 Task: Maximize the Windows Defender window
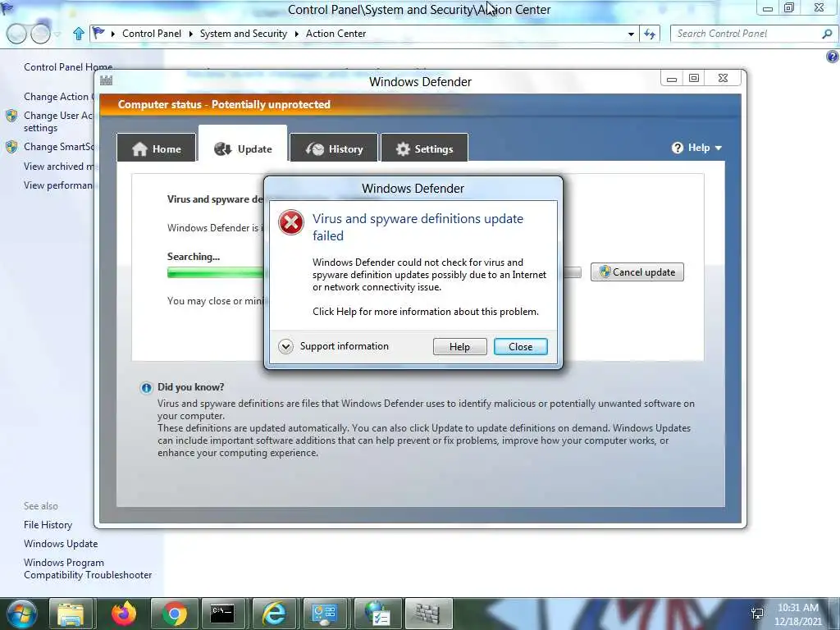tap(694, 78)
